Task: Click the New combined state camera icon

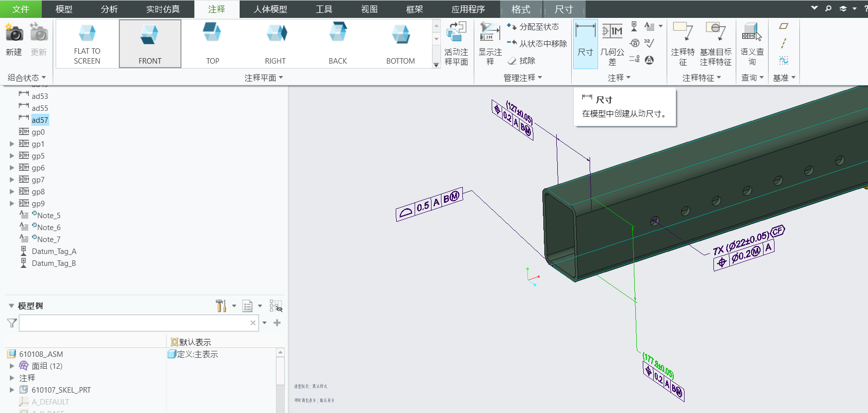Action: 14,34
